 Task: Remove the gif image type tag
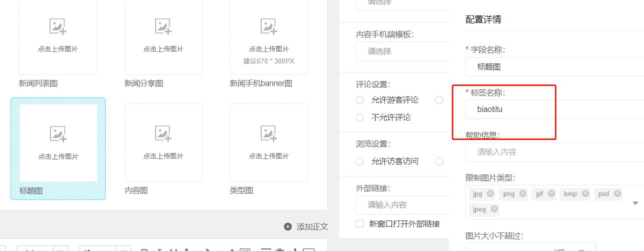tap(551, 193)
